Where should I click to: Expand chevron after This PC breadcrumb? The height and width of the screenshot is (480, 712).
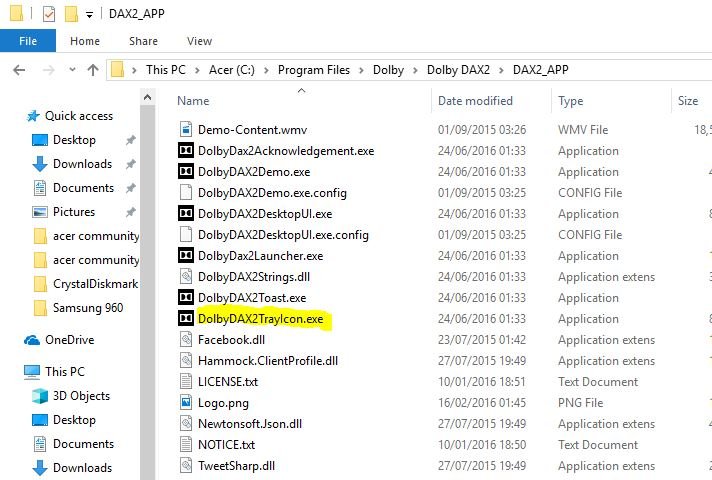tap(197, 70)
